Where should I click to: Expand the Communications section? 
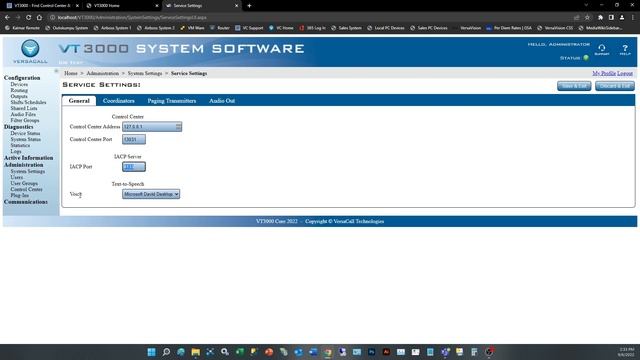(26, 202)
